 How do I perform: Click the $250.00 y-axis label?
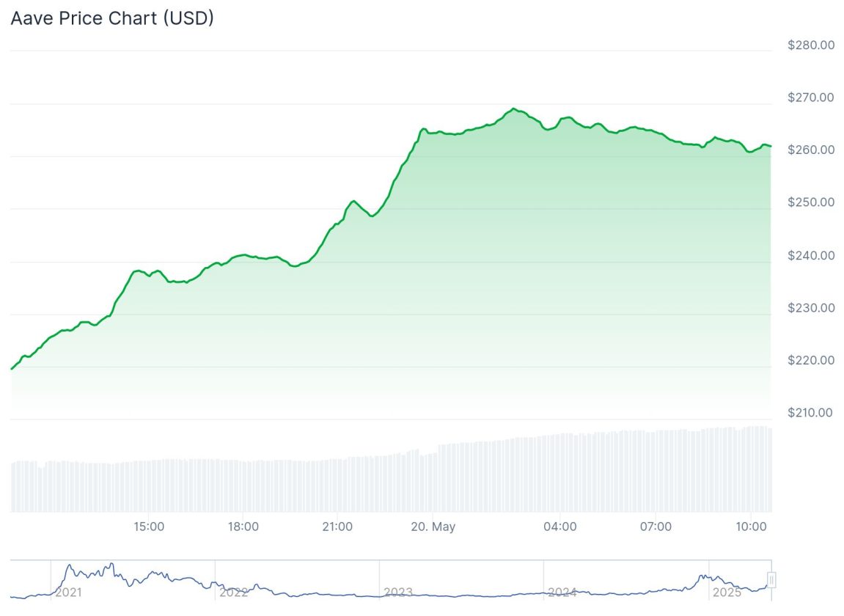[810, 202]
